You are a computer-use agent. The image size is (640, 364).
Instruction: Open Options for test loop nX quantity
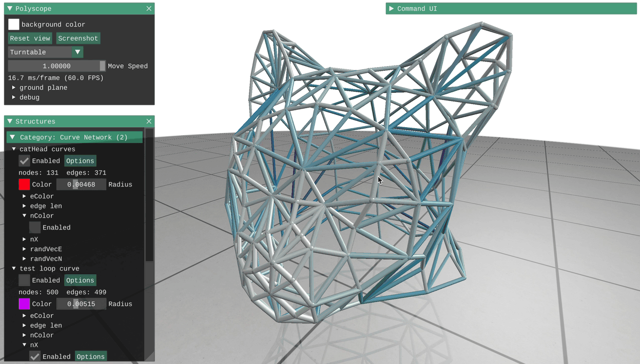tap(91, 356)
